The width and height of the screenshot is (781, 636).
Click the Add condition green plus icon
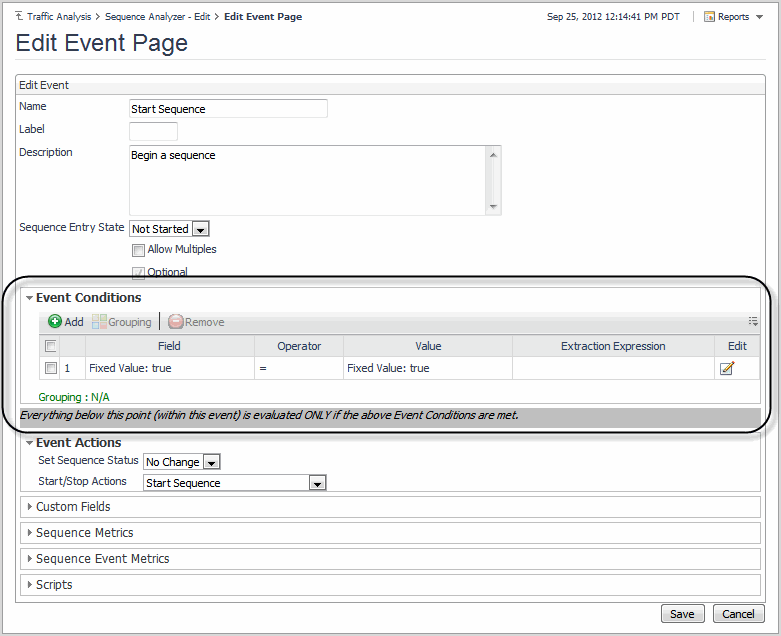pyautogui.click(x=55, y=322)
